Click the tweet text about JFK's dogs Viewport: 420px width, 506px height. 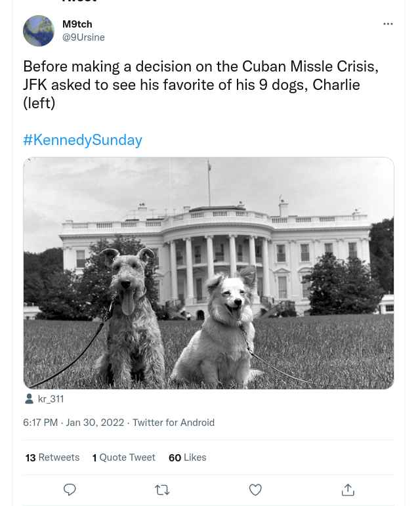click(201, 85)
